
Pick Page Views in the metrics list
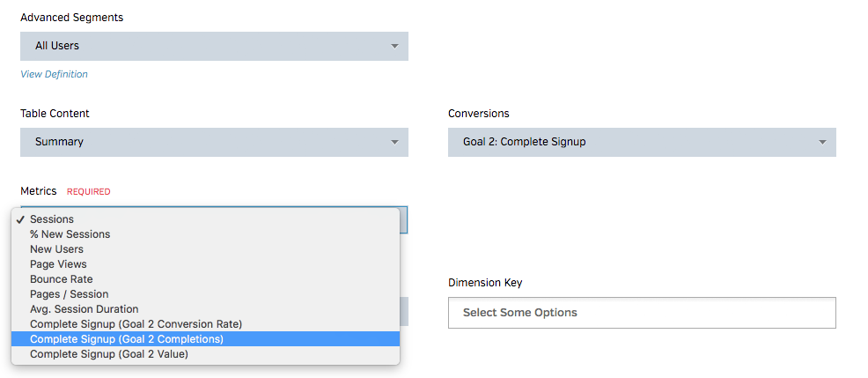click(58, 264)
